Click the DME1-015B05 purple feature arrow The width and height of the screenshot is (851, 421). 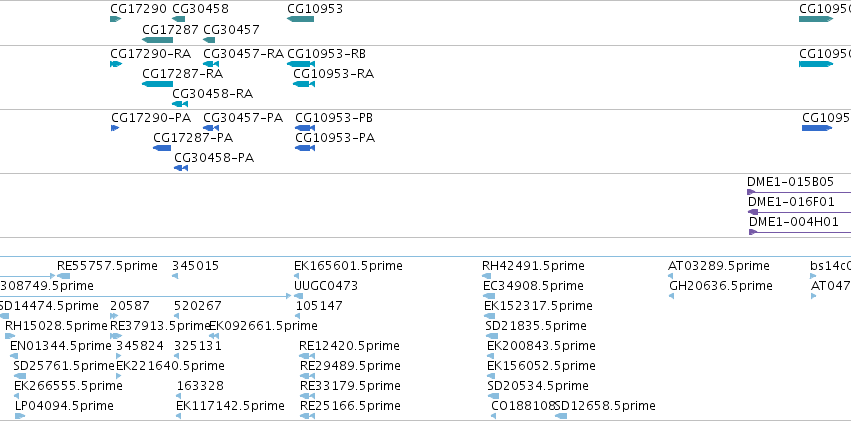point(799,192)
